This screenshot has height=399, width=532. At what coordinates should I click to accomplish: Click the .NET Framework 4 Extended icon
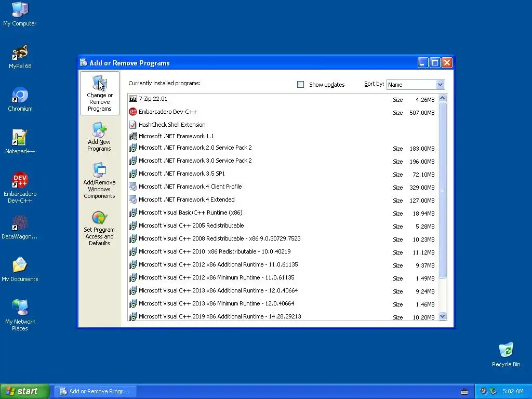133,199
